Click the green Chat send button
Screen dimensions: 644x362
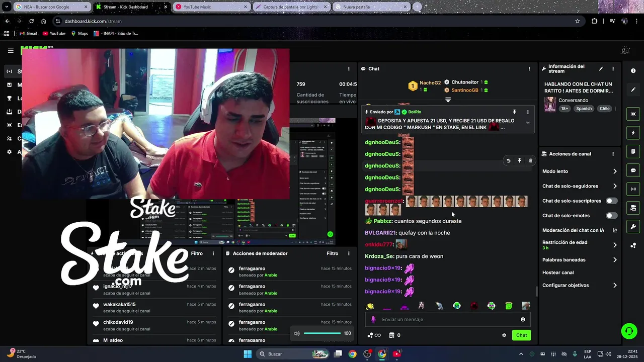[x=521, y=335]
